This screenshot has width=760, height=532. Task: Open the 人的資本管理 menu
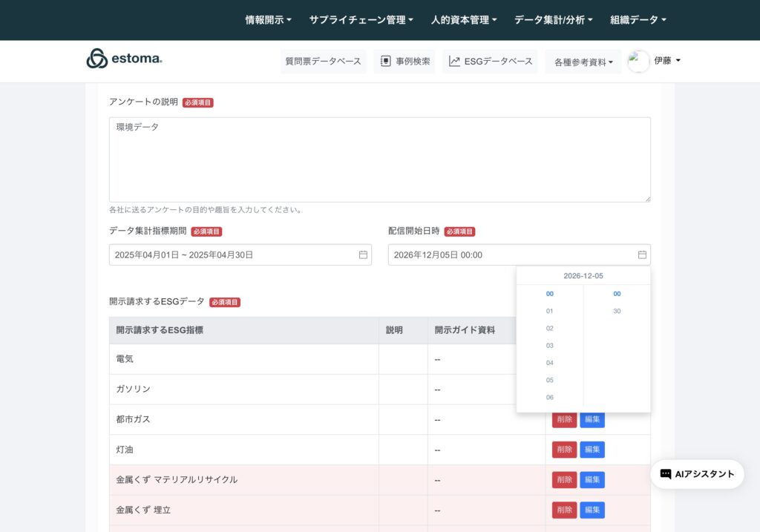pos(464,20)
